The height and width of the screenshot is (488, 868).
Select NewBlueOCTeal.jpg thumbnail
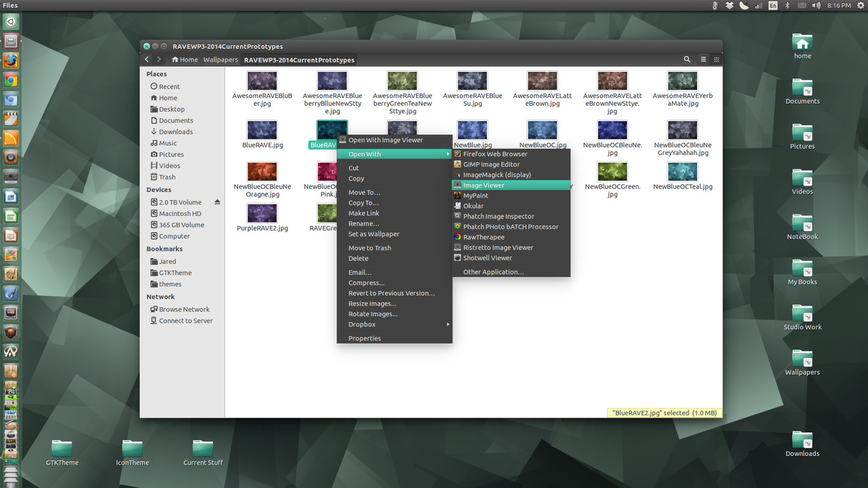(682, 172)
